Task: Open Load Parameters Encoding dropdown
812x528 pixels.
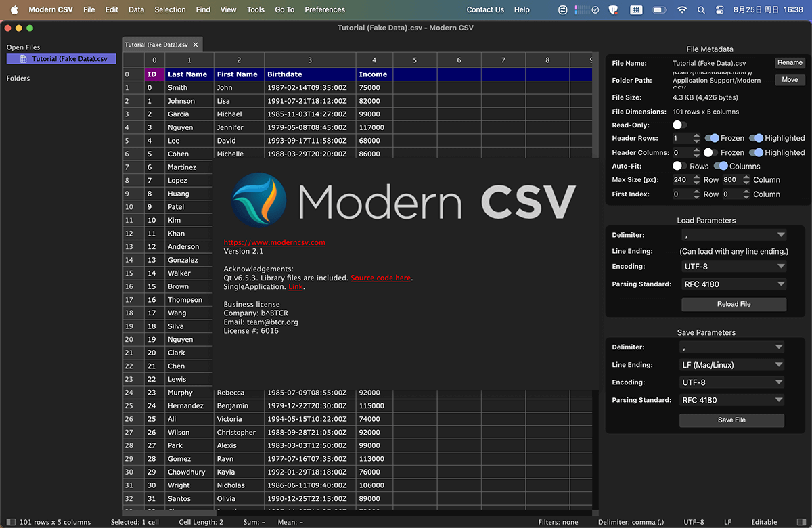Action: tap(734, 267)
